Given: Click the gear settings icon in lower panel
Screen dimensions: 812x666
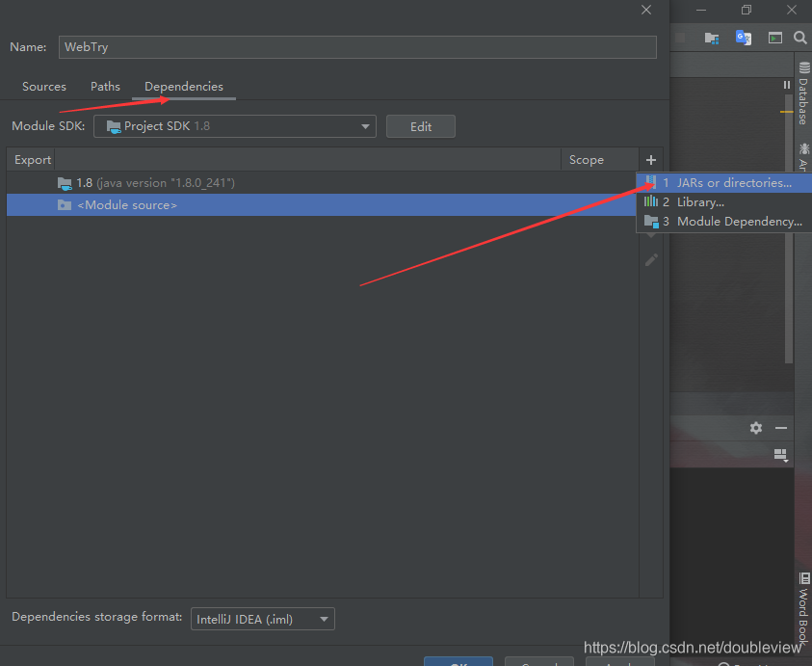Looking at the screenshot, I should (756, 428).
